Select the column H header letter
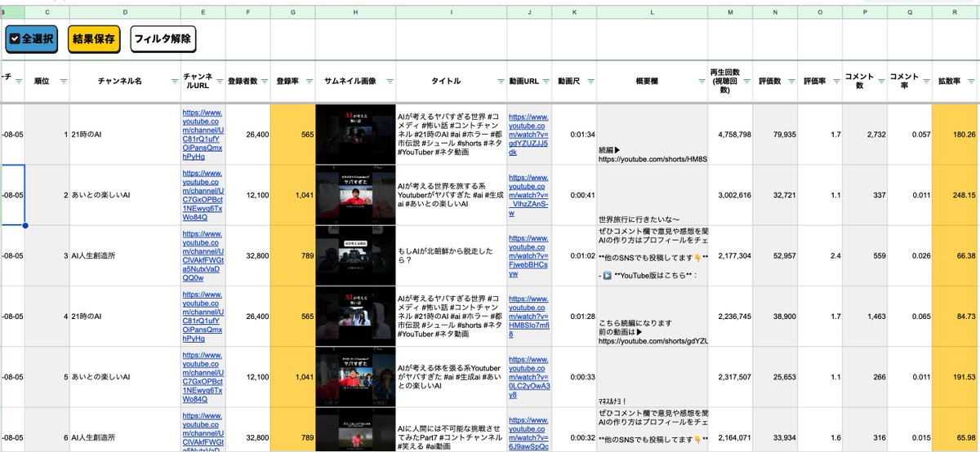Screen dimensions: 980x452 coord(356,13)
